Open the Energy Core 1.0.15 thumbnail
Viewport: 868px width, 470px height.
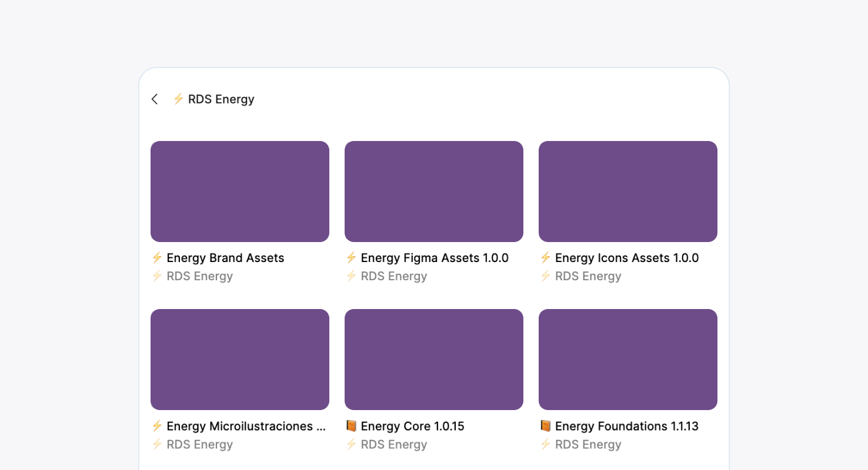click(434, 360)
